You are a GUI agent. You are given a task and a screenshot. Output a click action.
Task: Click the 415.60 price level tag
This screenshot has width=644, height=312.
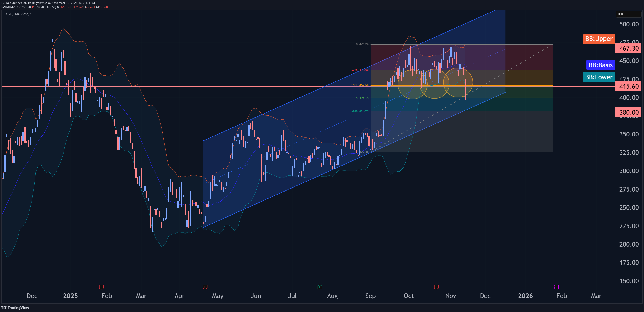pos(629,86)
